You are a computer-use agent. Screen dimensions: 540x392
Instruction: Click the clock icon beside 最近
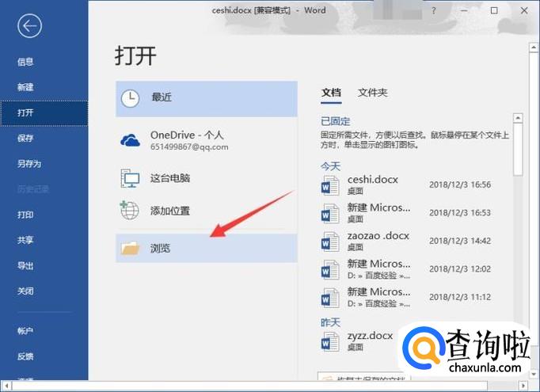click(x=130, y=98)
